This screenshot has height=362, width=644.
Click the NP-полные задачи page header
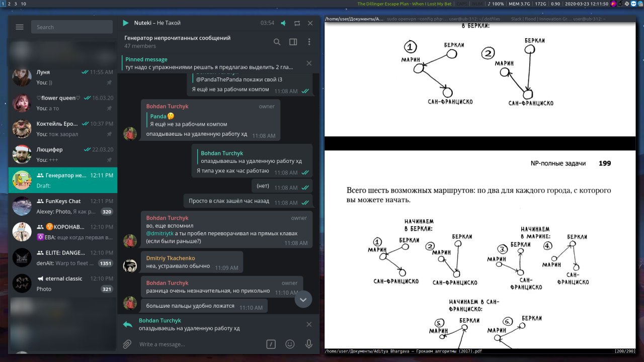pos(558,163)
